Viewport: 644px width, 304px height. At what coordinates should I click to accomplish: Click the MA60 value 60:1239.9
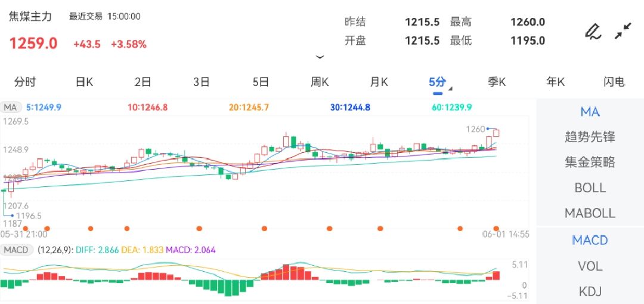[x=452, y=108]
